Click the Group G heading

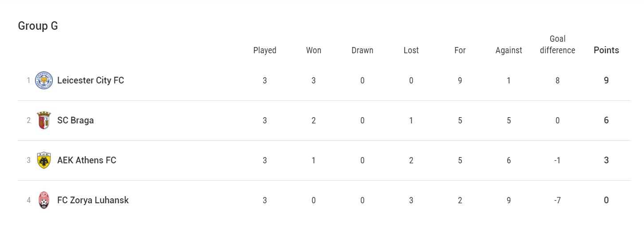coord(38,26)
